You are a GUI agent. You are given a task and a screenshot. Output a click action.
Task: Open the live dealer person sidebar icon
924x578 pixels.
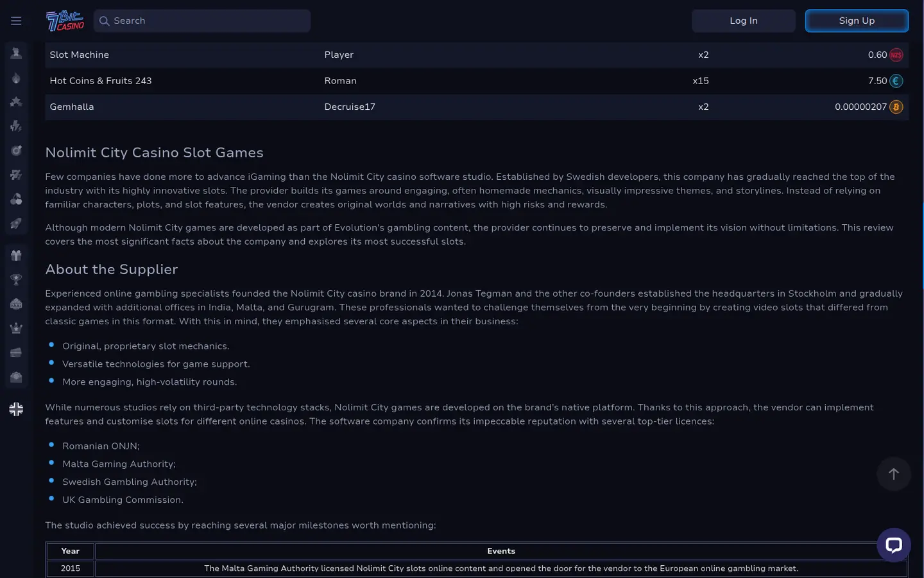[16, 53]
